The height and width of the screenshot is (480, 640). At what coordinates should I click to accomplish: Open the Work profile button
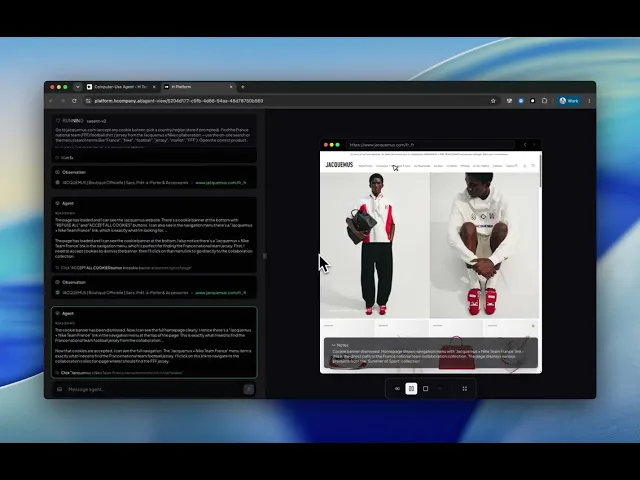point(569,101)
